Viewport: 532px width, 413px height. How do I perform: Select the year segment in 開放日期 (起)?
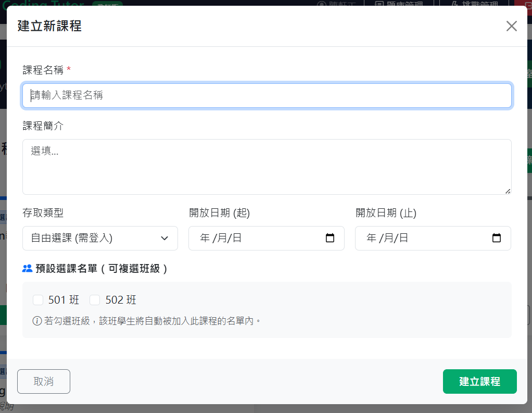pyautogui.click(x=205, y=238)
